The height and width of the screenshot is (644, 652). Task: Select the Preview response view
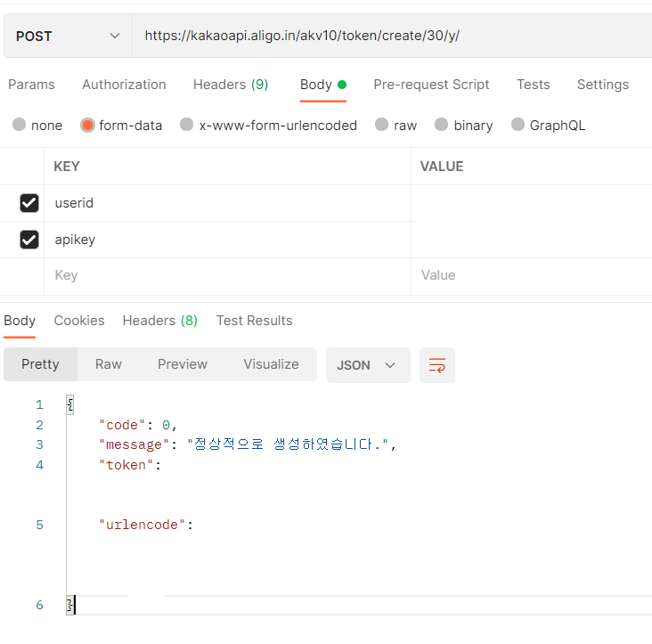tap(182, 364)
